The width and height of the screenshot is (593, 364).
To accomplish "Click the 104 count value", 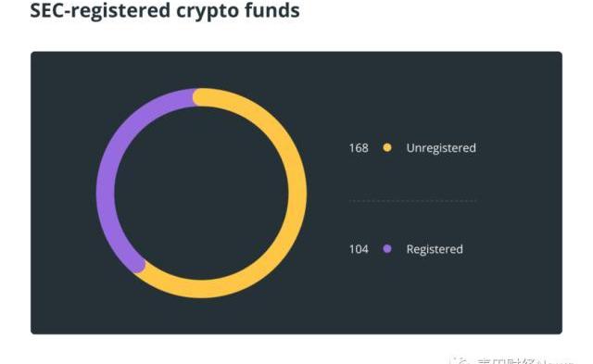I will coord(359,249).
